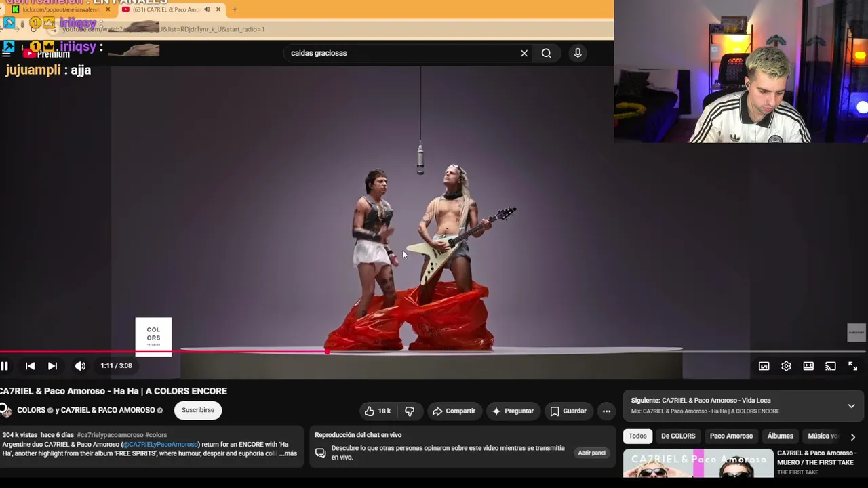This screenshot has height=488, width=868.
Task: Open player settings gear
Action: (786, 366)
